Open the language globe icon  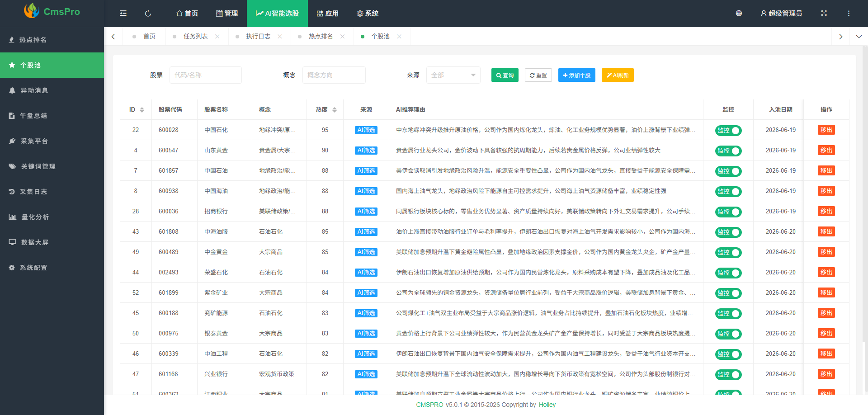[739, 14]
